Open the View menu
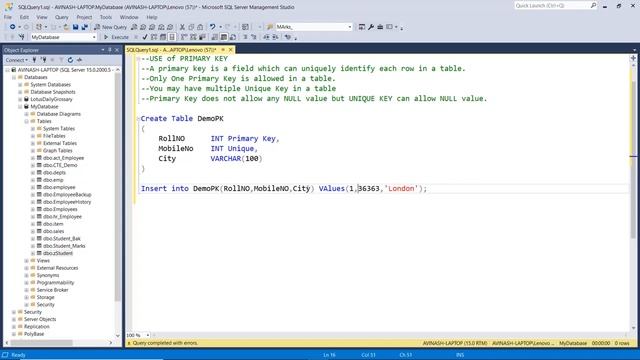The height and width of the screenshot is (360, 640). pos(42,17)
